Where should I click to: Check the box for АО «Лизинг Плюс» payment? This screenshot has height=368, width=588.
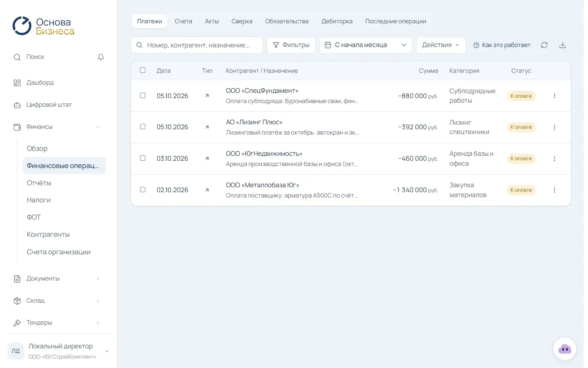click(143, 127)
